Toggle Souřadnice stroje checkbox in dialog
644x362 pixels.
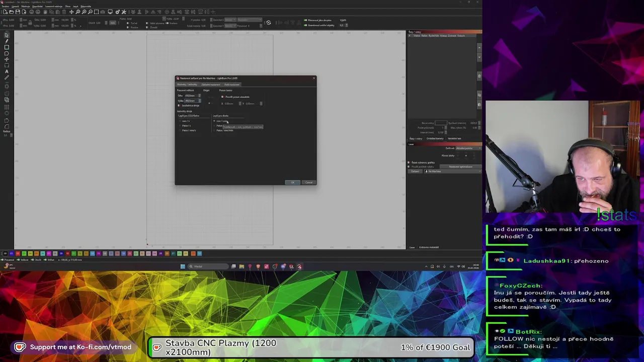pos(179,106)
